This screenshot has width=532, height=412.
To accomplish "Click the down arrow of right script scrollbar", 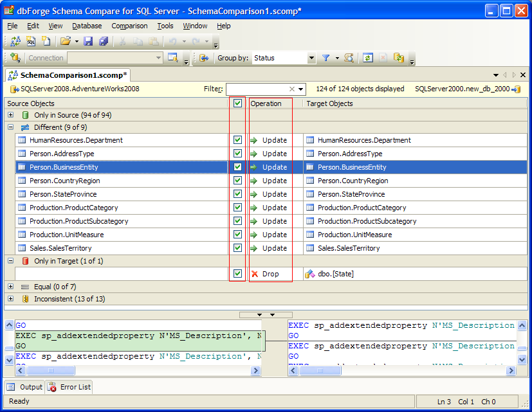I will click(522, 359).
